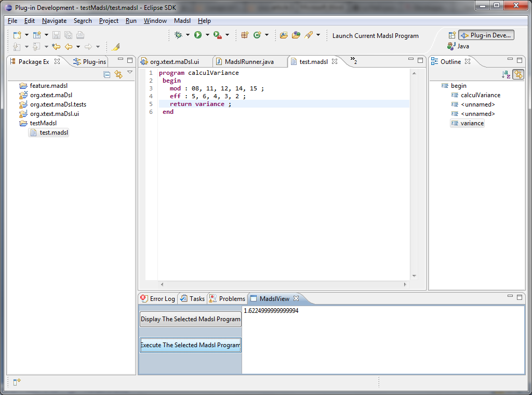Click the New file wizard icon
Image resolution: width=532 pixels, height=395 pixels.
17,35
